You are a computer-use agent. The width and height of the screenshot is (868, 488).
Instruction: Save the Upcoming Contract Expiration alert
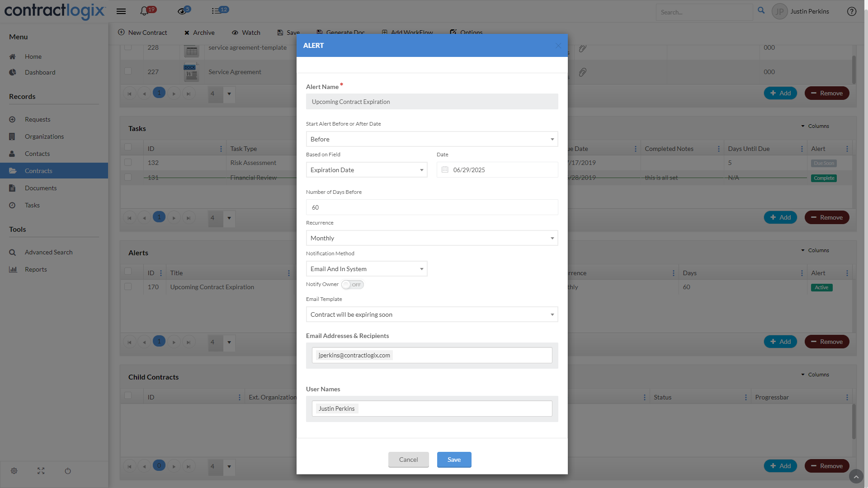click(x=454, y=459)
